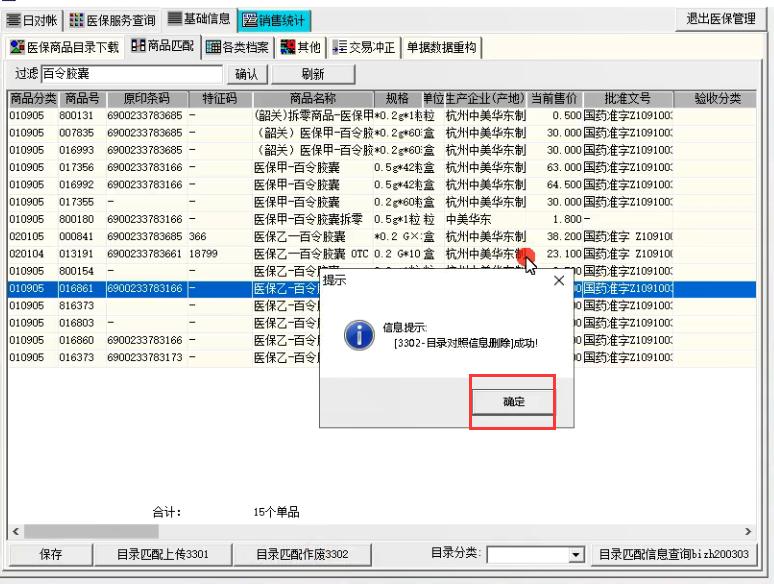The image size is (774, 584).
Task: Click the 过滤 filter input field
Action: point(131,74)
